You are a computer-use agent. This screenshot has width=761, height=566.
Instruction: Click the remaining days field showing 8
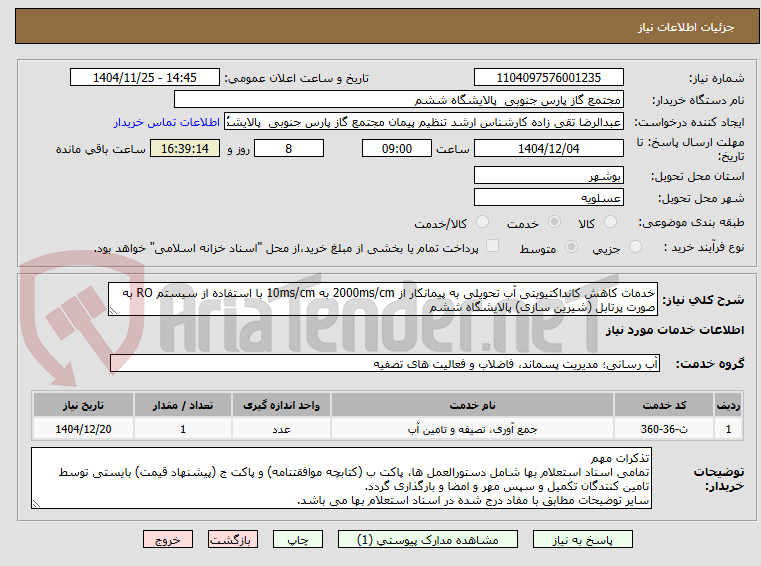pyautogui.click(x=289, y=149)
